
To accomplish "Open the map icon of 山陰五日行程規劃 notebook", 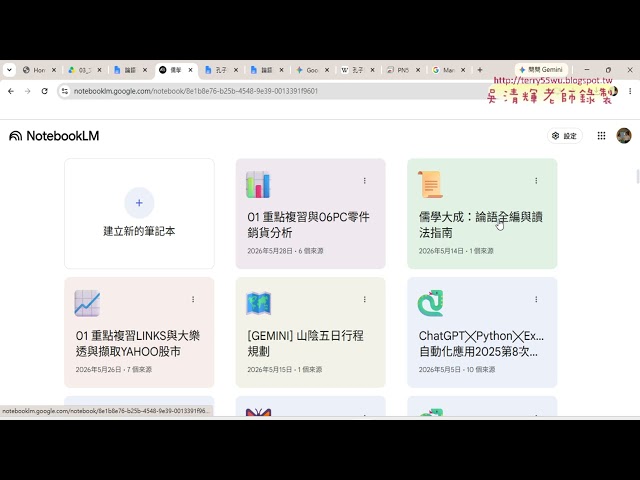I will click(258, 303).
